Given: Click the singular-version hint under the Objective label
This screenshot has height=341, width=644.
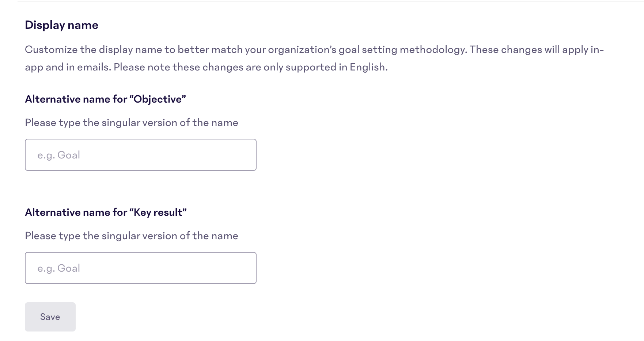Looking at the screenshot, I should [x=131, y=122].
